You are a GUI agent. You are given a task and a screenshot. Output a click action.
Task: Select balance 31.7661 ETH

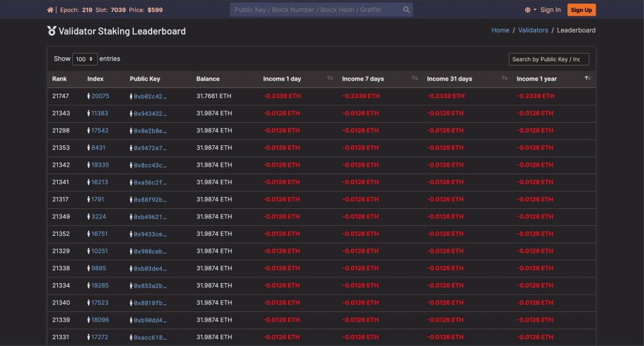coord(214,96)
